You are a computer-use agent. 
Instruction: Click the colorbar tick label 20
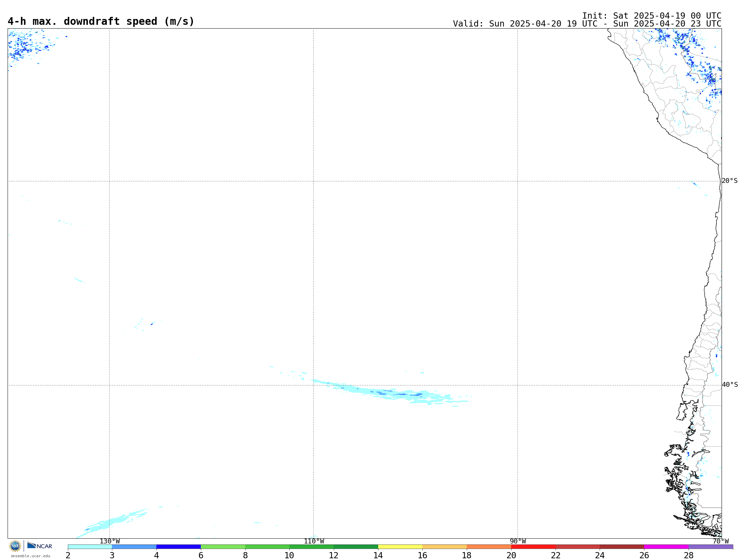[511, 555]
